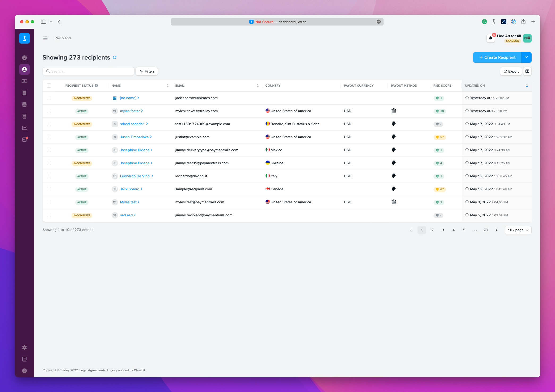Click the recipient status help icon
Image resolution: width=555 pixels, height=392 pixels.
(96, 86)
